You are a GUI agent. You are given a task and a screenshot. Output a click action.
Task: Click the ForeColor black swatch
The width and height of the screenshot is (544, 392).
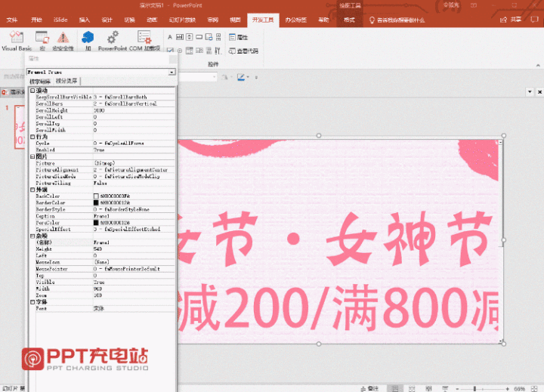click(96, 223)
